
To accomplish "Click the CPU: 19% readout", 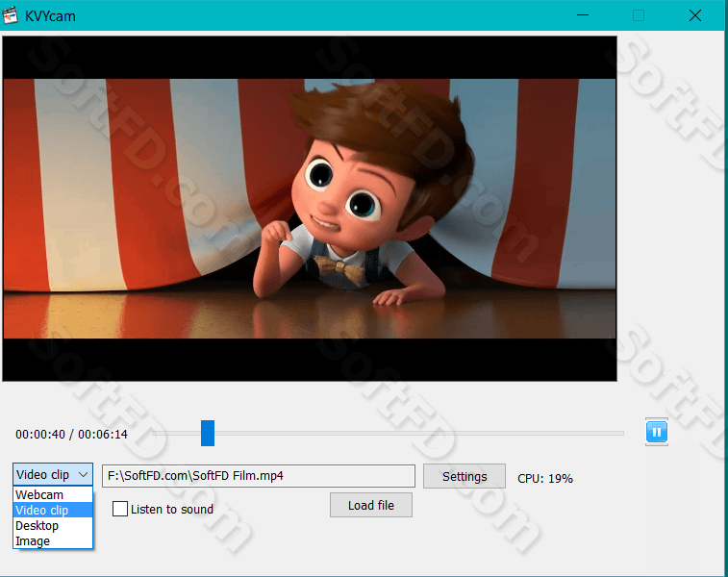I will click(545, 479).
